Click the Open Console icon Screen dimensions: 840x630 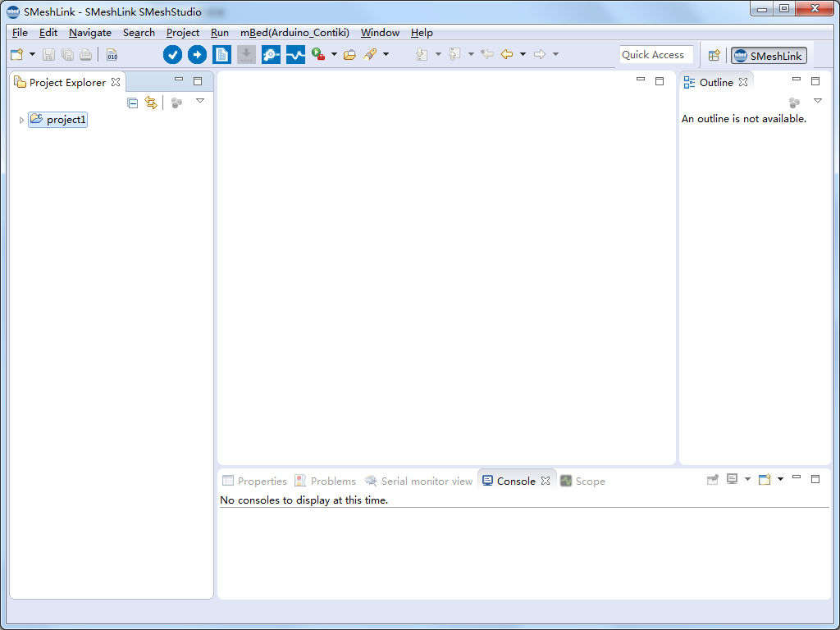coord(765,479)
